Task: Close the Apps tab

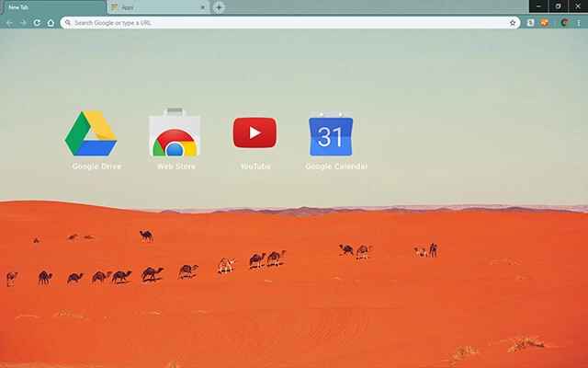Action: tap(202, 7)
